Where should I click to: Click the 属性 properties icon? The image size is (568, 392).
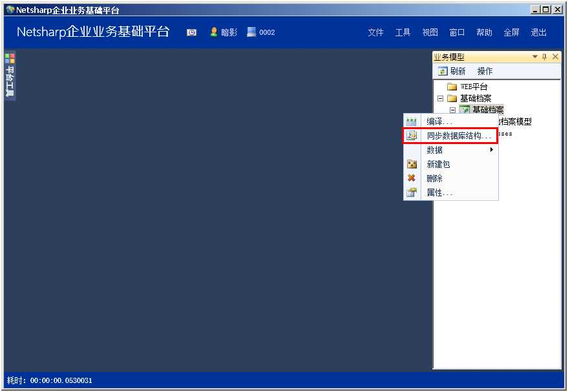412,192
